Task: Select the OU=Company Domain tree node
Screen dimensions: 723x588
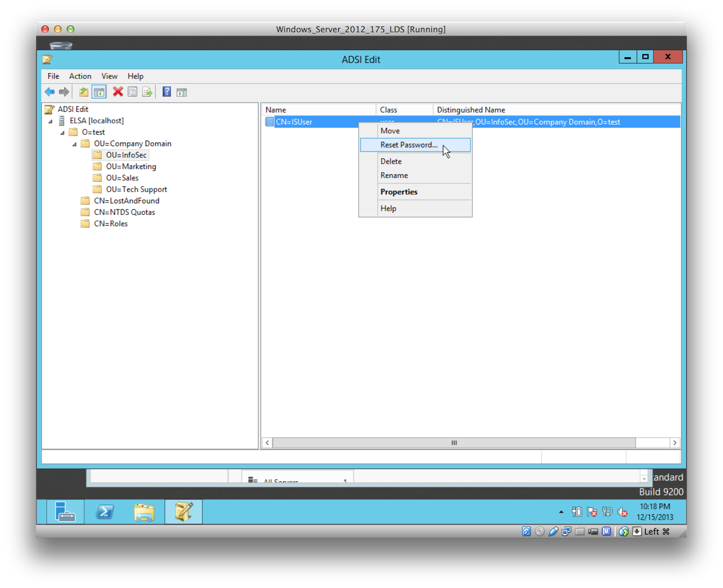Action: [132, 144]
